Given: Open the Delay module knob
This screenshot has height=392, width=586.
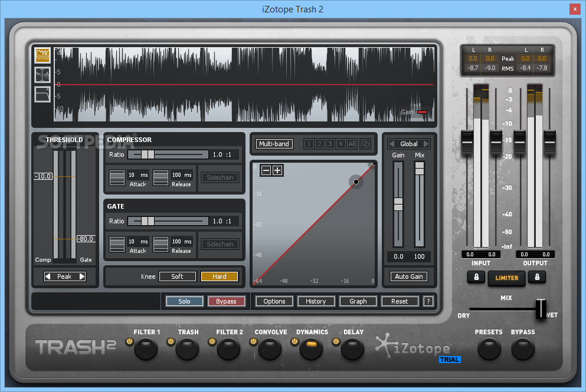Looking at the screenshot, I should point(352,350).
